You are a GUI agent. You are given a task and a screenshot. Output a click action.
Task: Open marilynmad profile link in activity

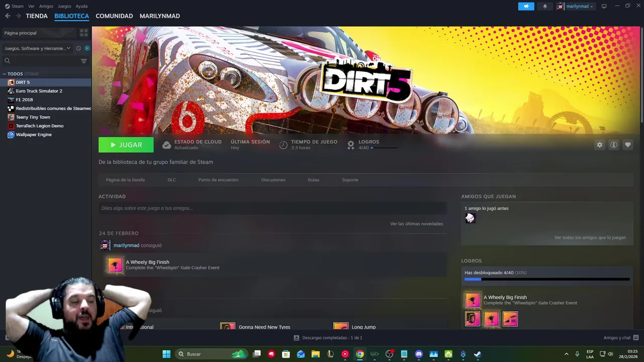coord(126,245)
